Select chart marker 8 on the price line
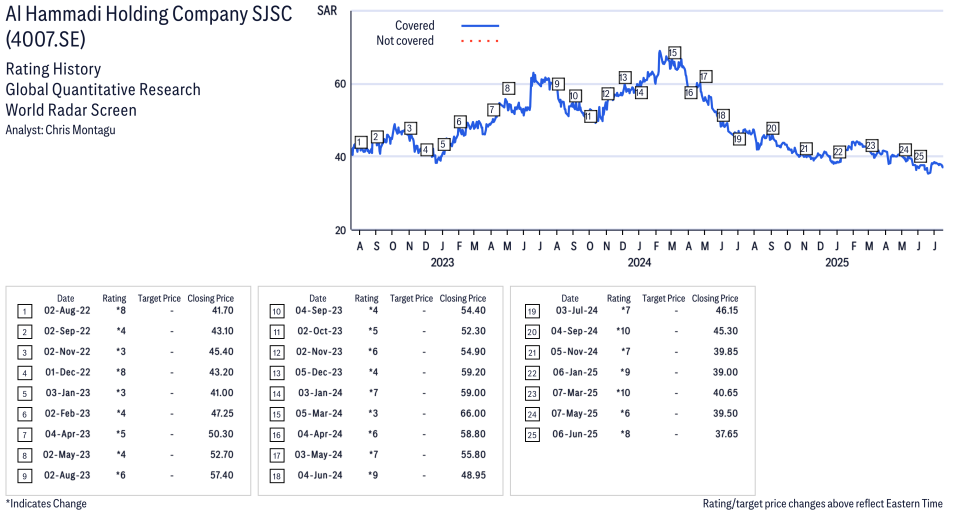 (507, 88)
